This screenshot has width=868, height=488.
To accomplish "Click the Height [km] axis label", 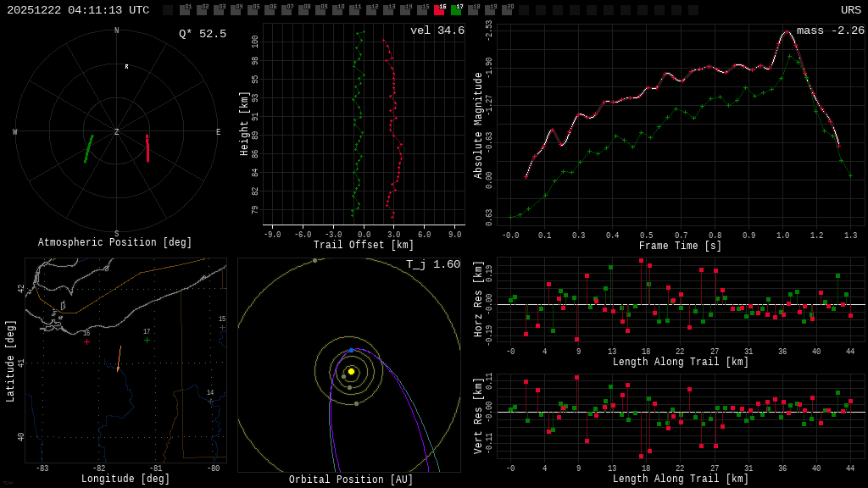I will point(243,124).
